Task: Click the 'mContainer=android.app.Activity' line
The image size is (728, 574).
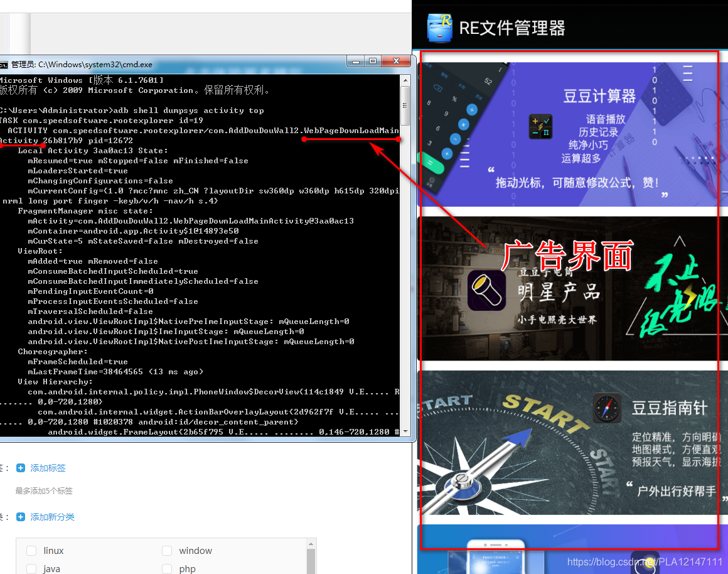Action: 133,231
